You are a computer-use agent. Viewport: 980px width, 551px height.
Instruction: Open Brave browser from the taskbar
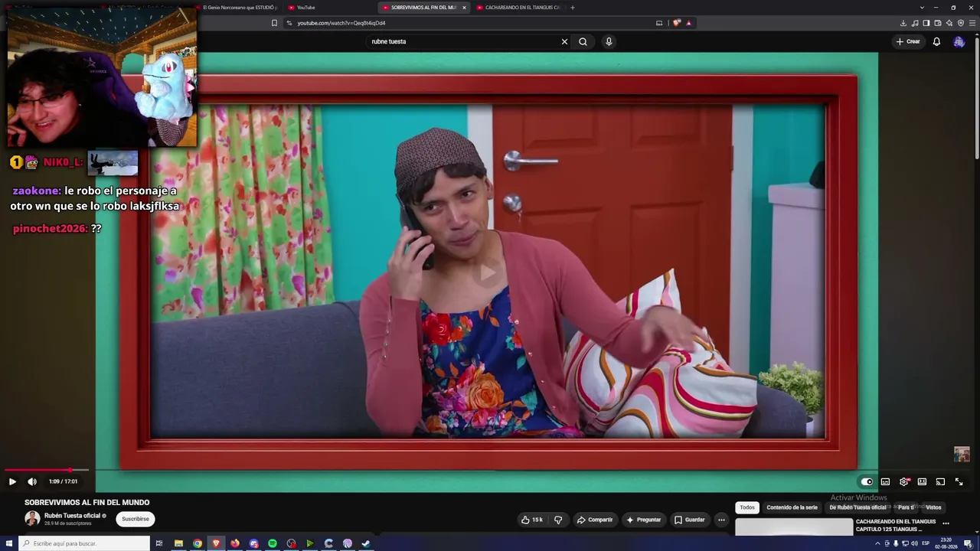216,543
